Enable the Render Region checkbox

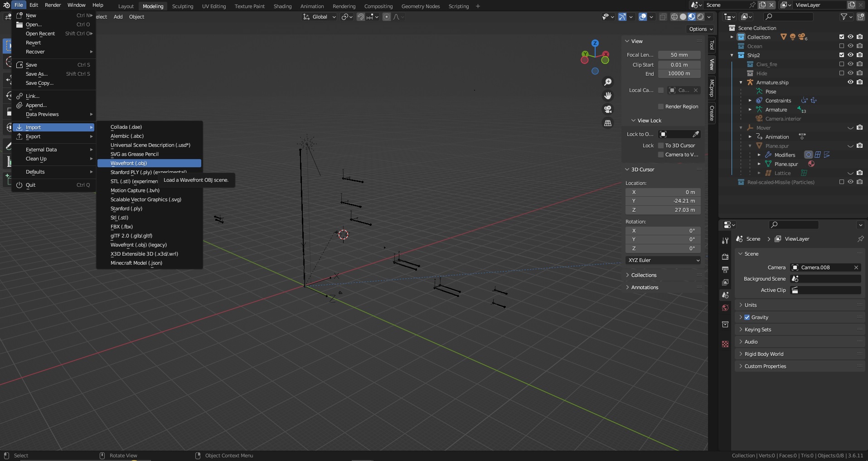click(x=661, y=107)
